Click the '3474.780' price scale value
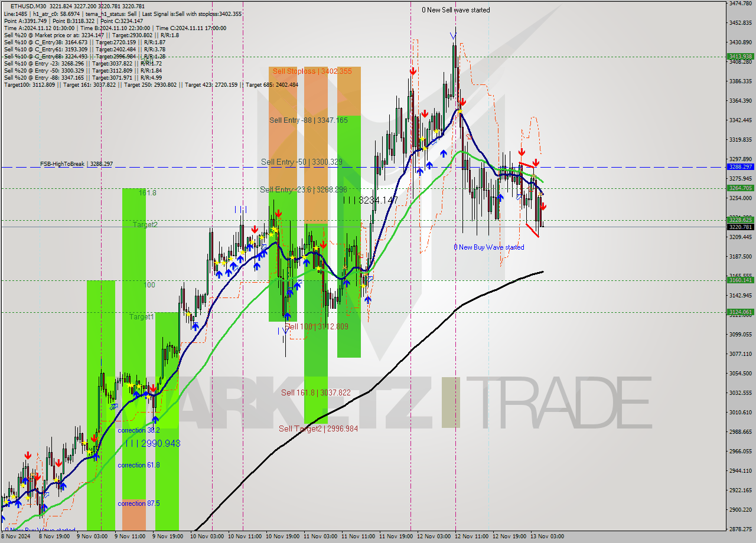Screen dimensions: 756x543 [740, 4]
